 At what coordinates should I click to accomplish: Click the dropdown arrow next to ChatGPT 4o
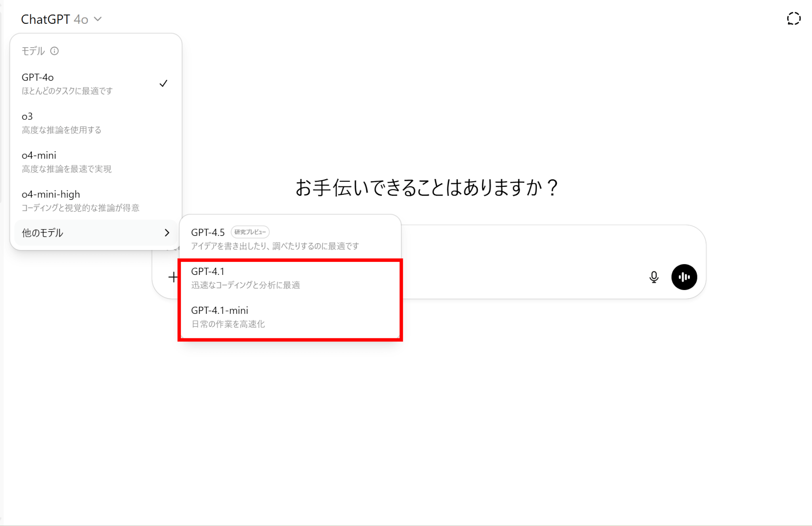(x=98, y=19)
